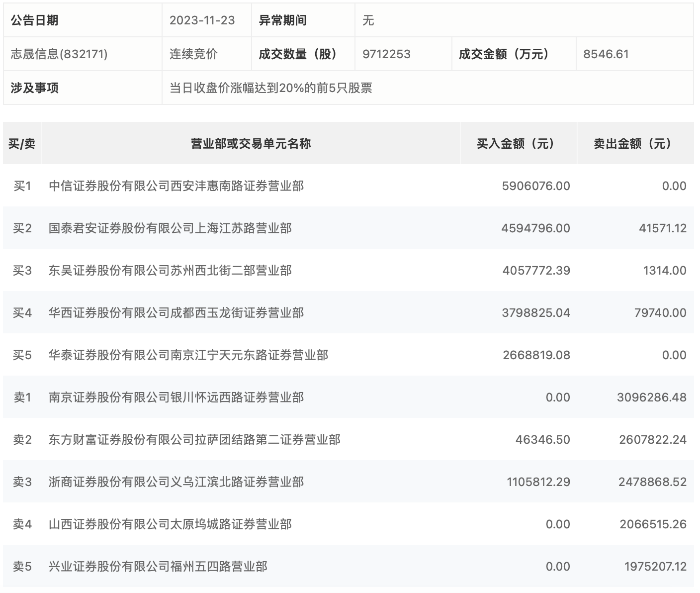Select 中信证券股份有限公司西安沣惠南路证券营业部
The height and width of the screenshot is (593, 700).
click(176, 186)
